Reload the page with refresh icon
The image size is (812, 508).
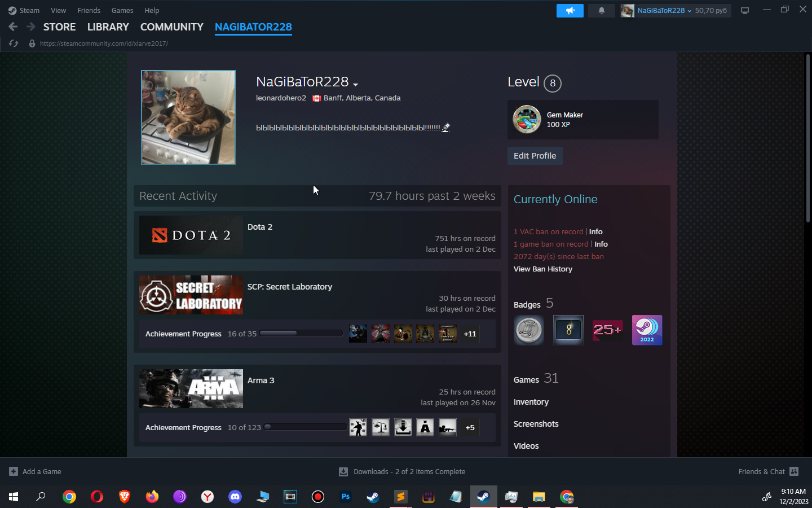click(14, 43)
